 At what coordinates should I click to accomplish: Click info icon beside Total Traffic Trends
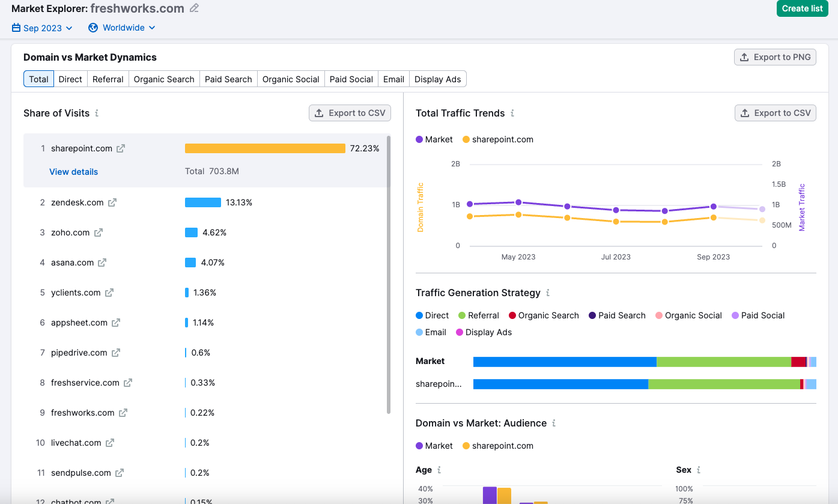[512, 113]
